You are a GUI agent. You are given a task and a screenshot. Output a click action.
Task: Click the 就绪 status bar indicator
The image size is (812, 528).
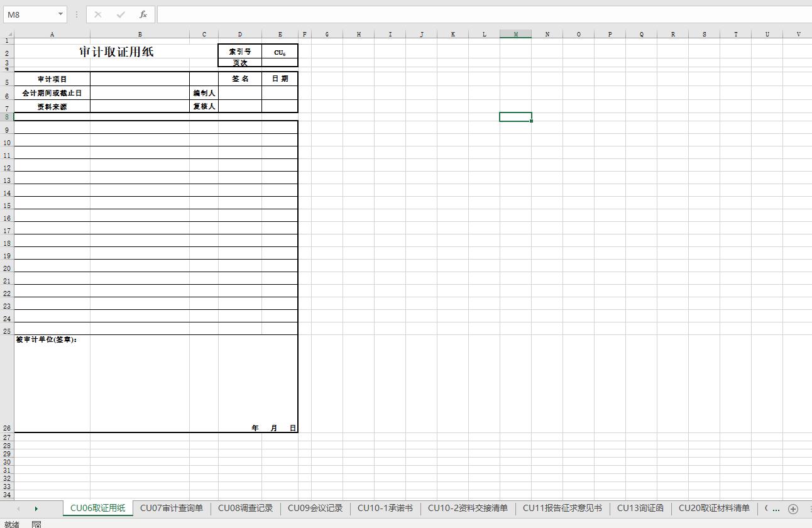pyautogui.click(x=11, y=524)
